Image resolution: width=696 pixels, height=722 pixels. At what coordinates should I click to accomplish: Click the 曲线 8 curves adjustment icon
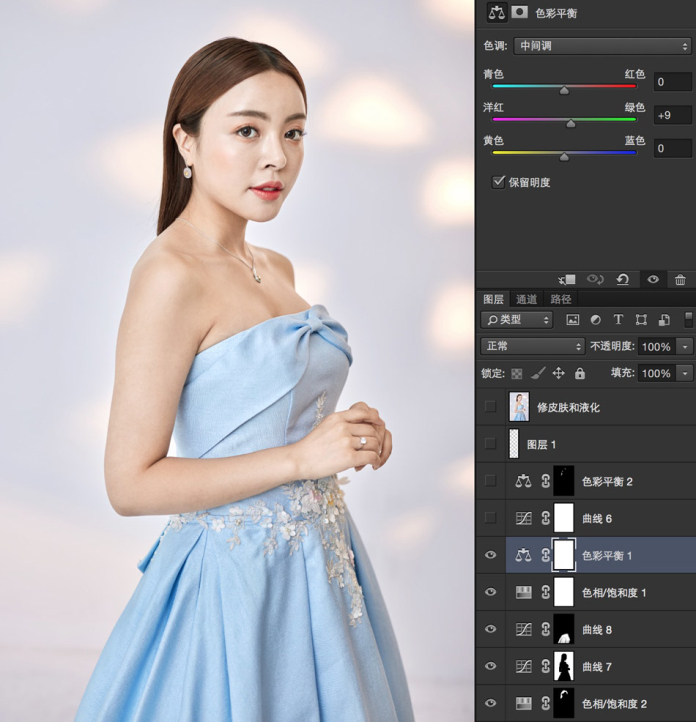click(x=523, y=629)
